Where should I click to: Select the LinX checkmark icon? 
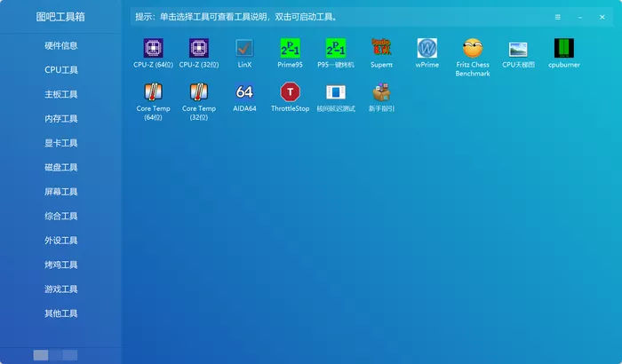coord(244,48)
